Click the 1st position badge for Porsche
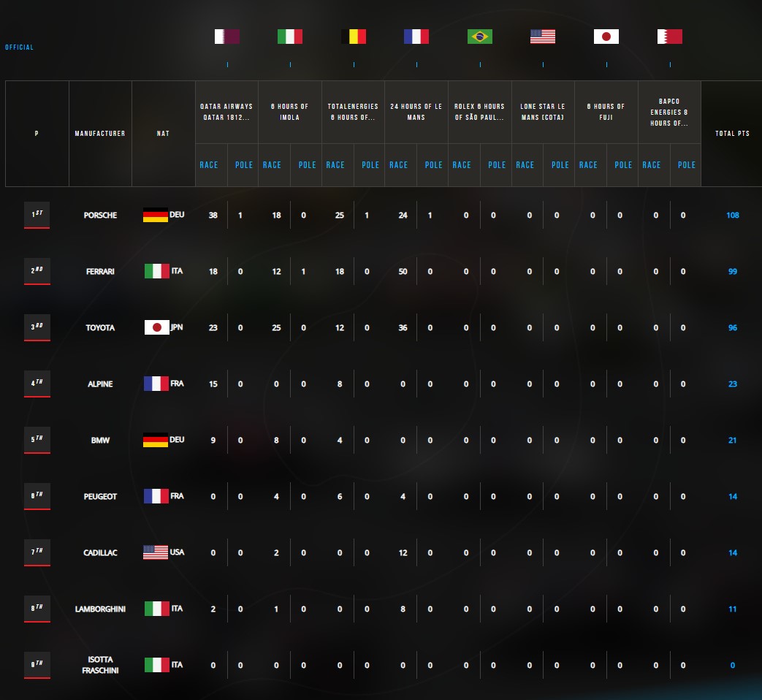Screen dimensions: 762x700 pos(37,215)
